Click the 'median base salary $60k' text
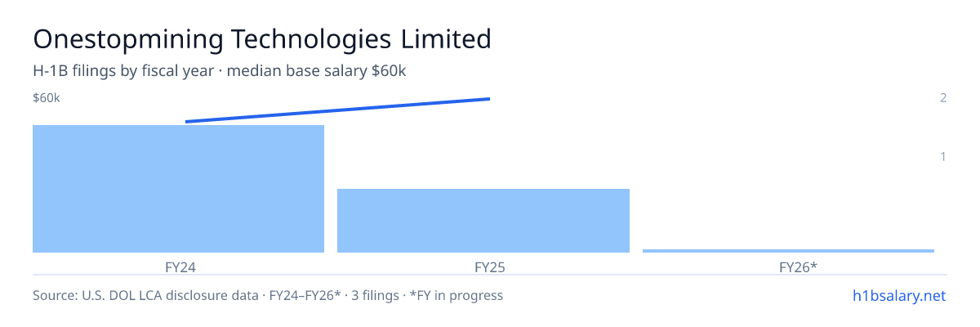Viewport: 980px width, 327px height. pos(316,71)
